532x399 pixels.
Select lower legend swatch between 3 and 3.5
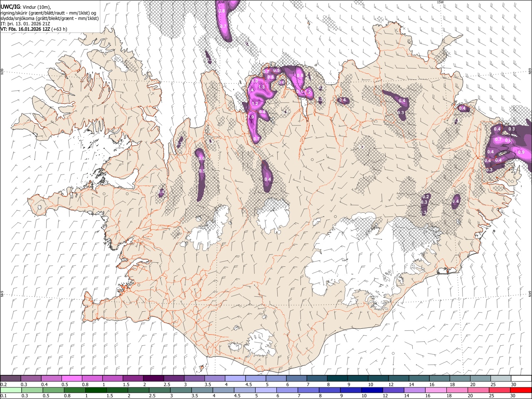(181, 390)
